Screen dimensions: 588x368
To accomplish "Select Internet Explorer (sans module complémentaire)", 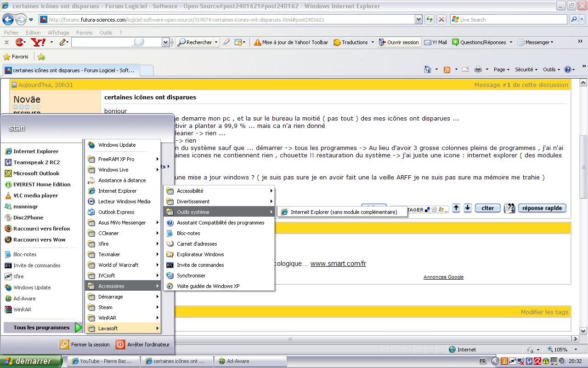I will (343, 212).
